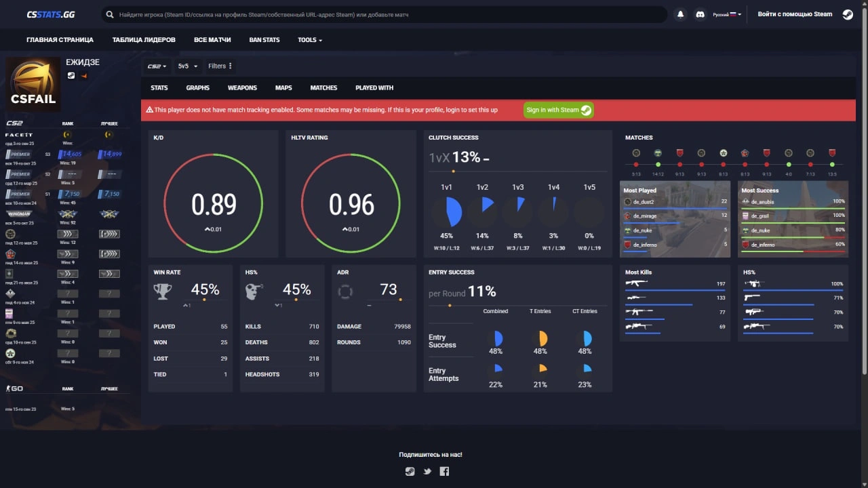Switch to the PLAYED WITH tab
The width and height of the screenshot is (868, 488).
[374, 87]
